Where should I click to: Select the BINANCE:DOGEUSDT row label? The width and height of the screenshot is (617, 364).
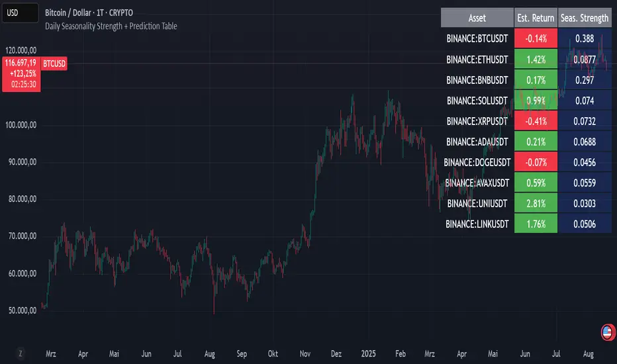pyautogui.click(x=477, y=162)
